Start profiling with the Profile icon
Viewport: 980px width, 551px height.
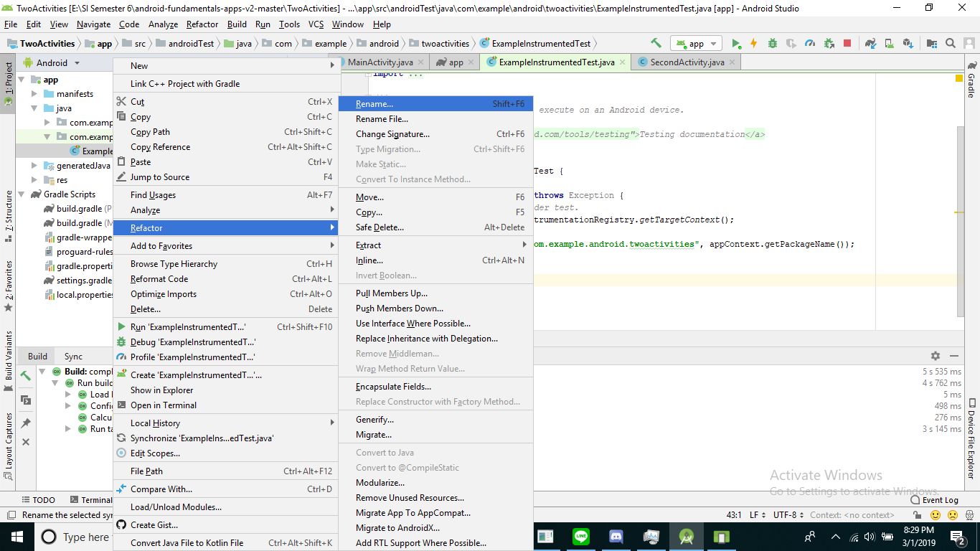[x=810, y=43]
